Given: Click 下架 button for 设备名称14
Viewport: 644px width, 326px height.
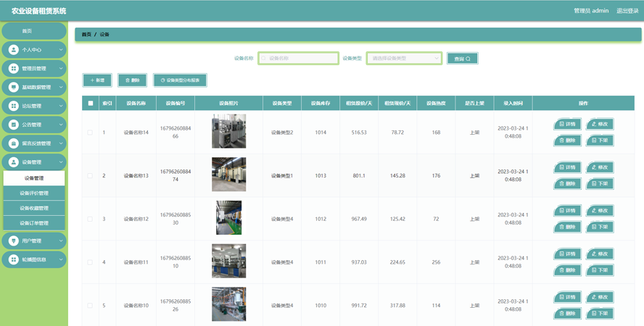Looking at the screenshot, I should pos(600,141).
